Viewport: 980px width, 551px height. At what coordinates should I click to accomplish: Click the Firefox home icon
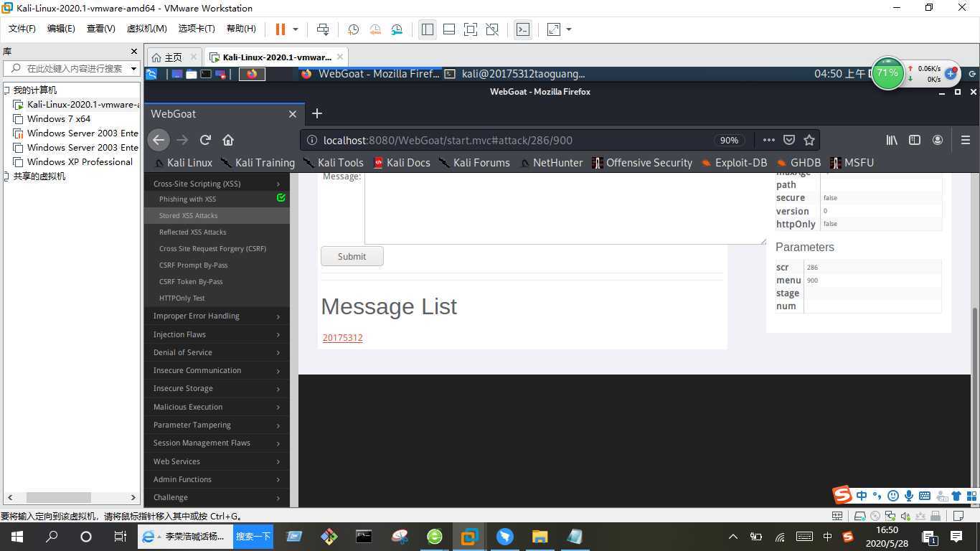click(x=228, y=140)
